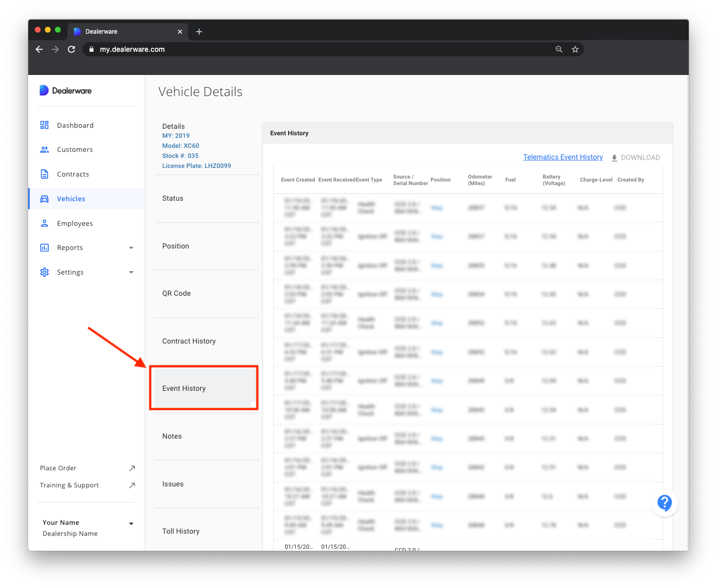Click the lock icon in address bar
Screen dimensions: 717x588
(x=91, y=49)
